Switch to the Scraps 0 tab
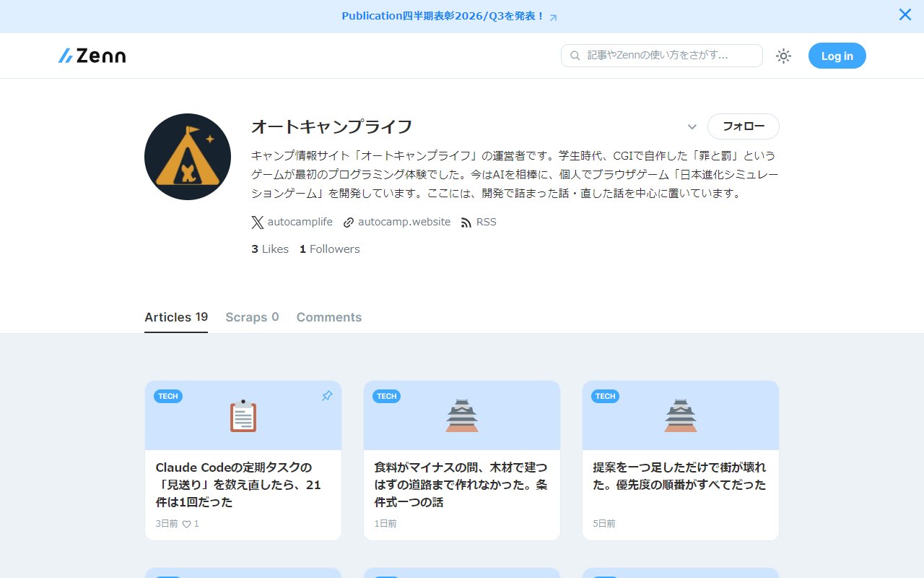The image size is (924, 578). click(252, 317)
